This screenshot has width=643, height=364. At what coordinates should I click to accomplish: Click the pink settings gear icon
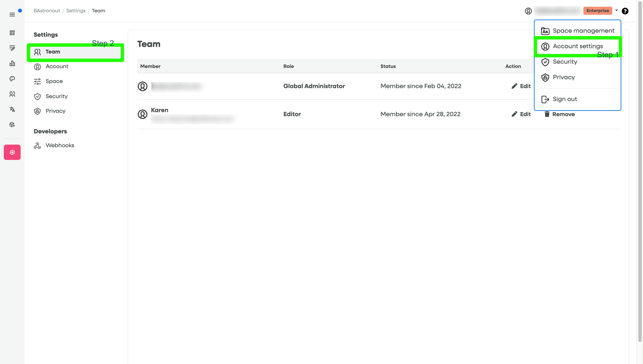[12, 152]
